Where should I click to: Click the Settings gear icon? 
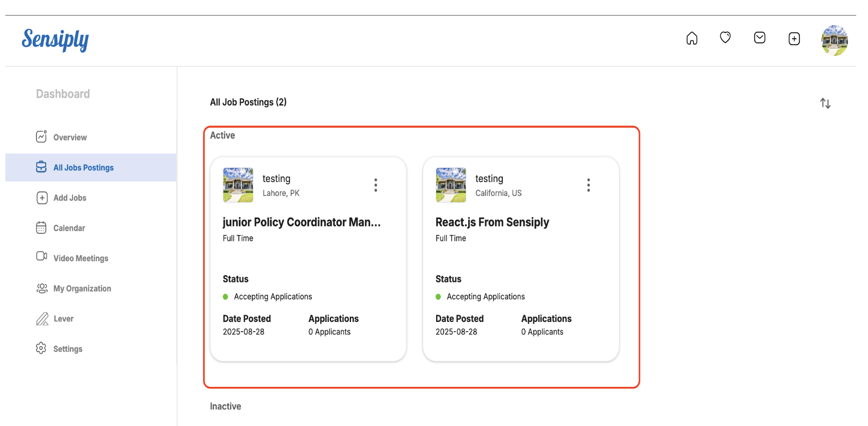(41, 348)
